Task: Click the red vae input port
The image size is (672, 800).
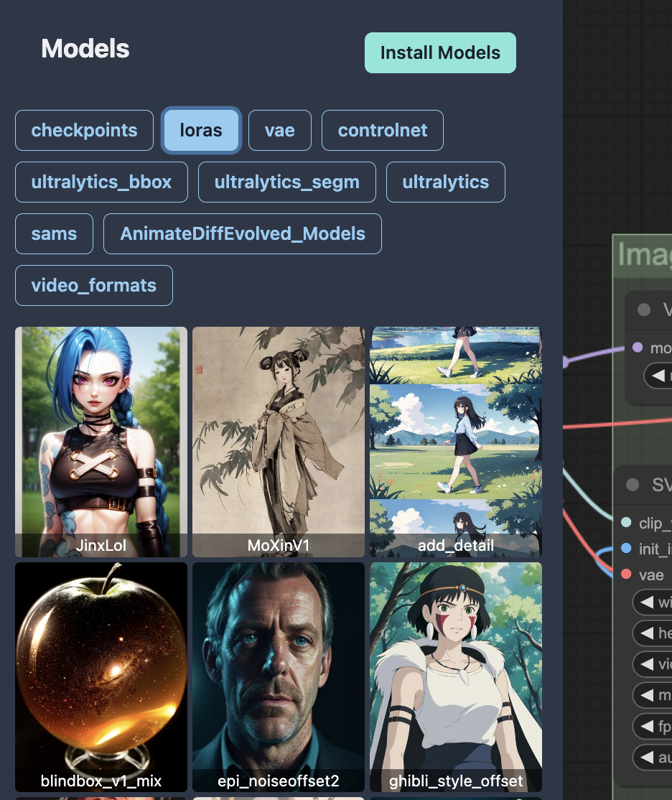Action: coord(625,575)
